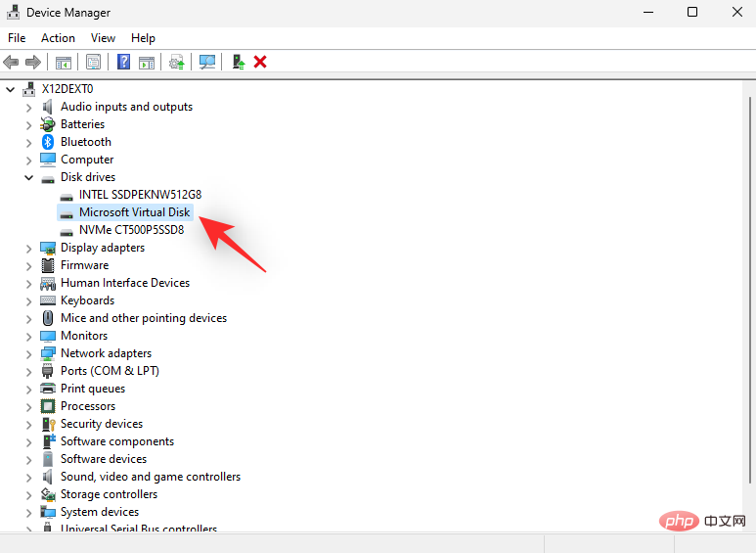Expand the Computer category chevron
The image size is (756, 553).
(29, 160)
